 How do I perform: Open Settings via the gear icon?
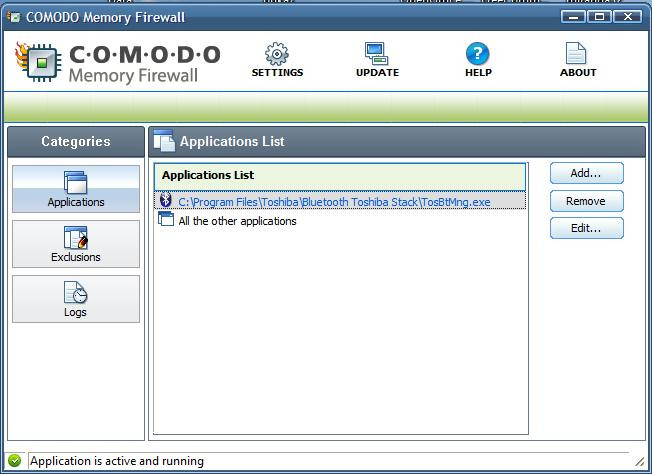tap(277, 54)
